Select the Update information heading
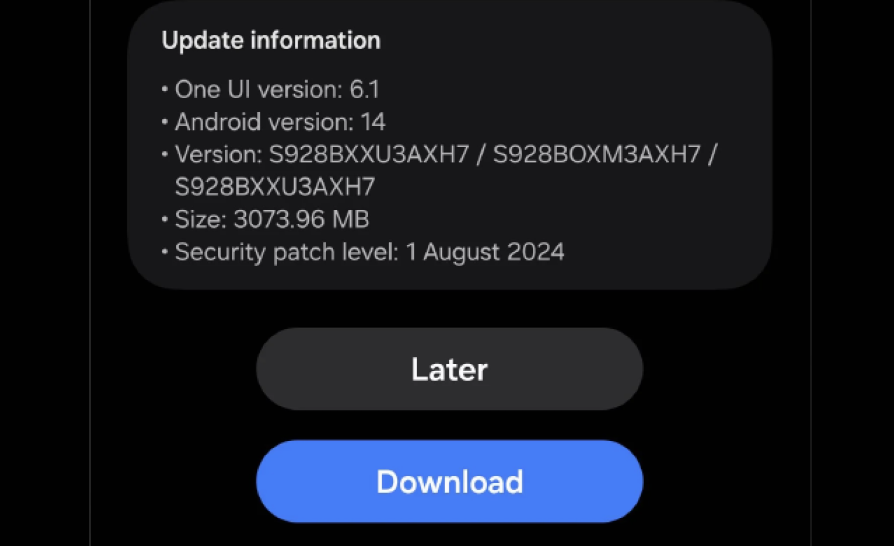The height and width of the screenshot is (546, 894). (x=271, y=40)
